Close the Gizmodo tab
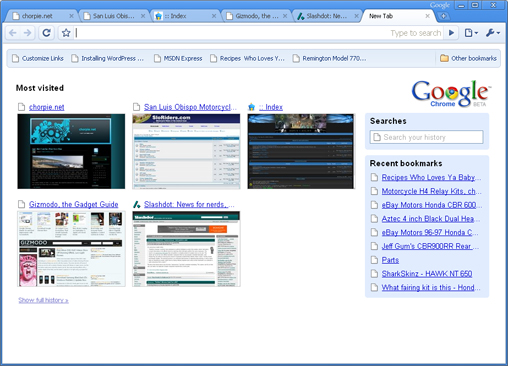The image size is (508, 366). [285, 16]
